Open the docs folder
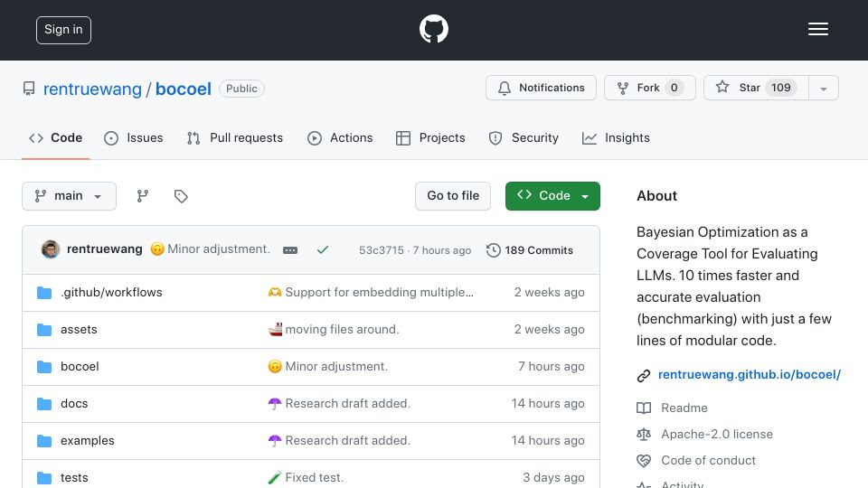 [x=74, y=403]
